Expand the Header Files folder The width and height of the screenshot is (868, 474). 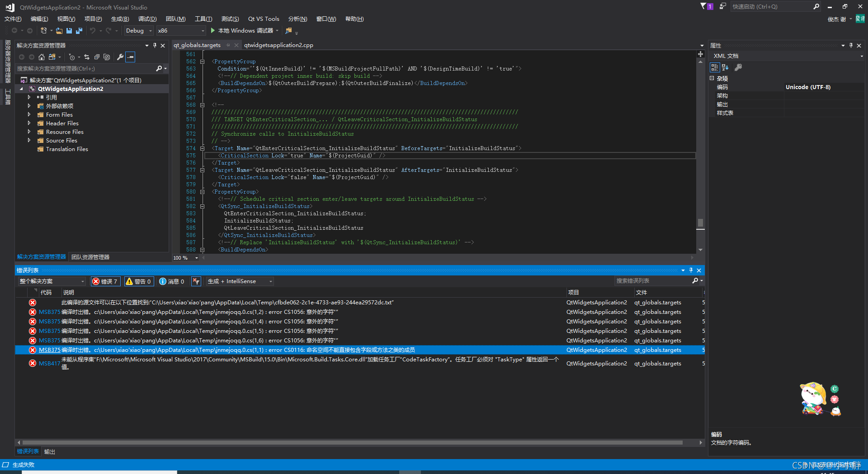(x=29, y=123)
